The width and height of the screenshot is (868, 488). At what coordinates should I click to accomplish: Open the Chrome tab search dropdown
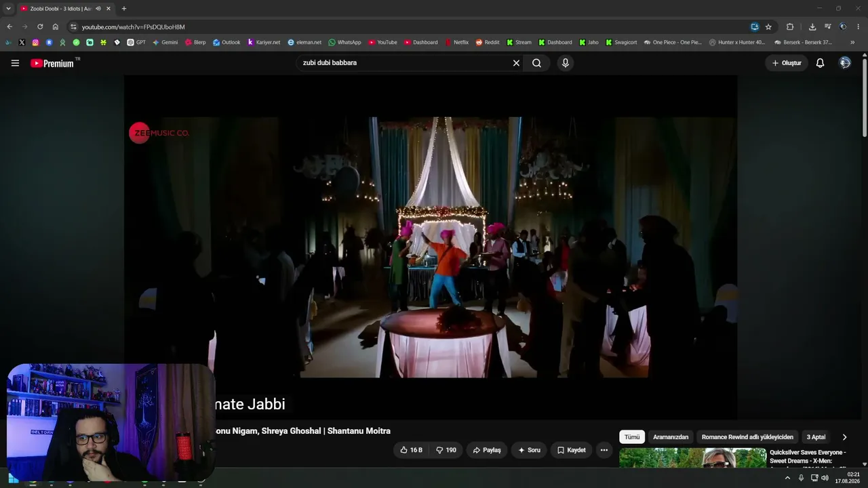(8, 9)
